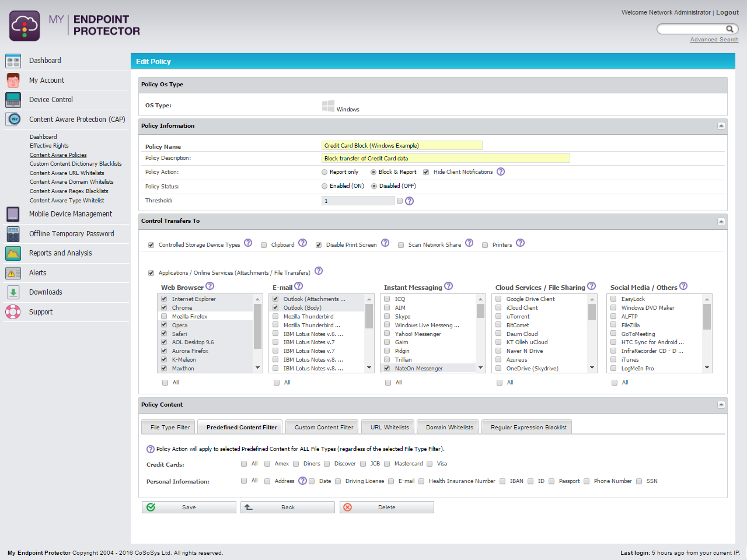Check the Visa credit card checkbox
This screenshot has width=747, height=560.
tap(430, 464)
